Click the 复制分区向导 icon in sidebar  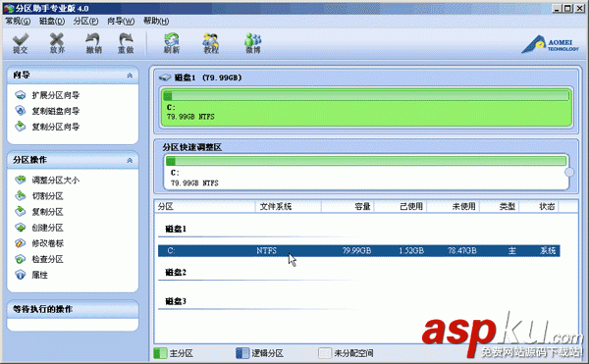[21, 127]
